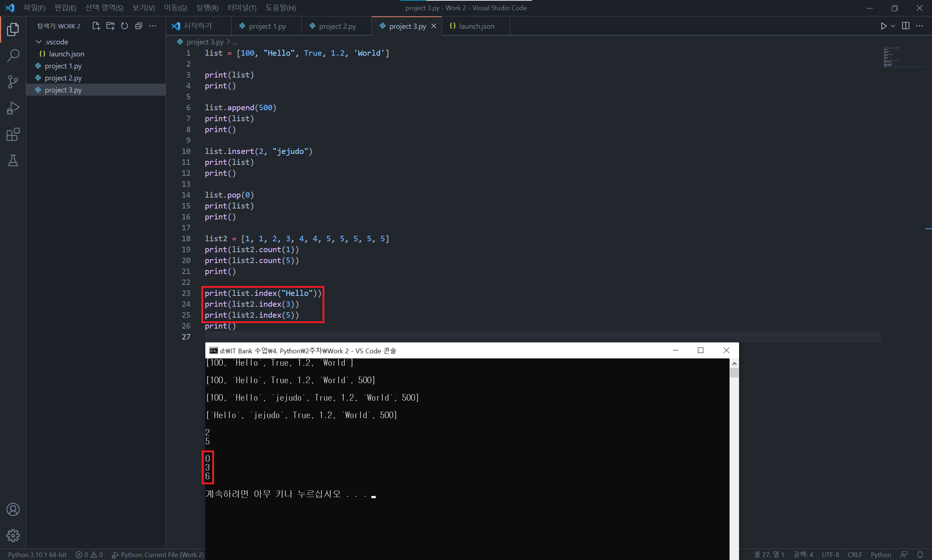Open project 1.py in the explorer
932x560 pixels.
(63, 66)
